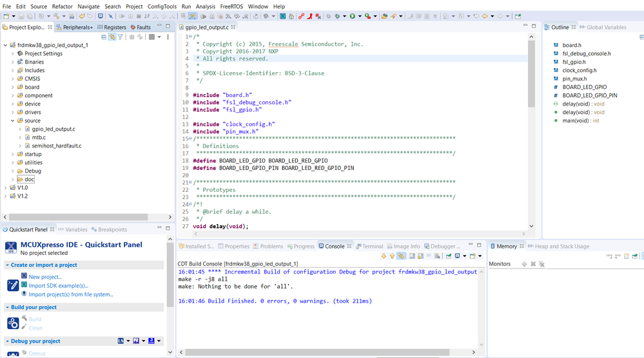Click the yellow Back navigation arrow
This screenshot has height=358, width=644.
485,16
